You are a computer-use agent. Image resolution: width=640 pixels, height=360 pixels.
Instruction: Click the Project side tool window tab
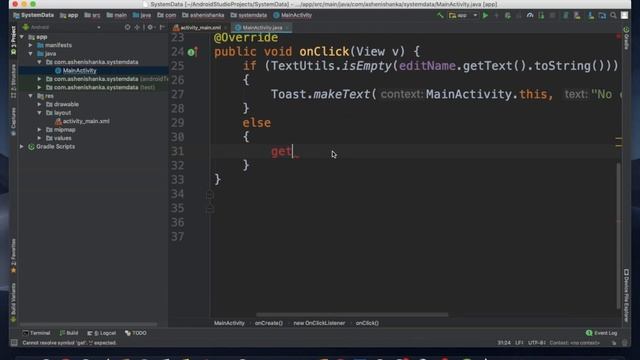[x=13, y=41]
